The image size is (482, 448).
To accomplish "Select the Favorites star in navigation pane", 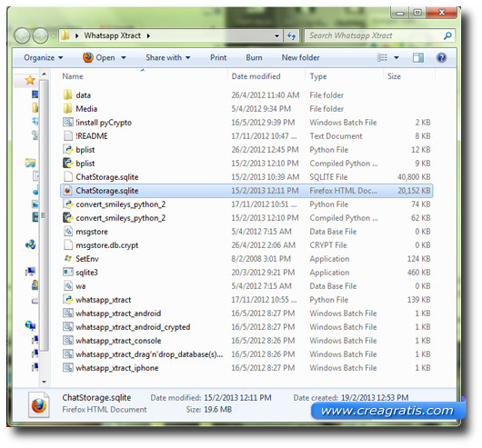I will pyautogui.click(x=30, y=81).
